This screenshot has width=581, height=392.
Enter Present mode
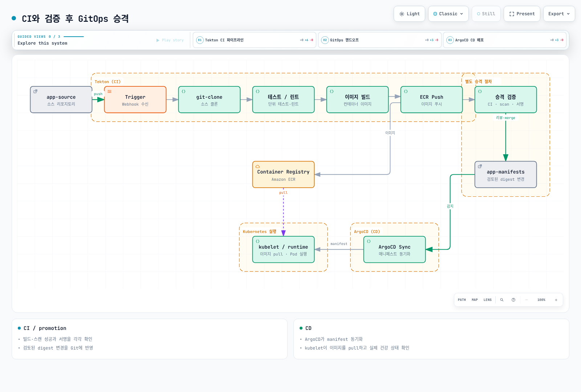pos(522,14)
